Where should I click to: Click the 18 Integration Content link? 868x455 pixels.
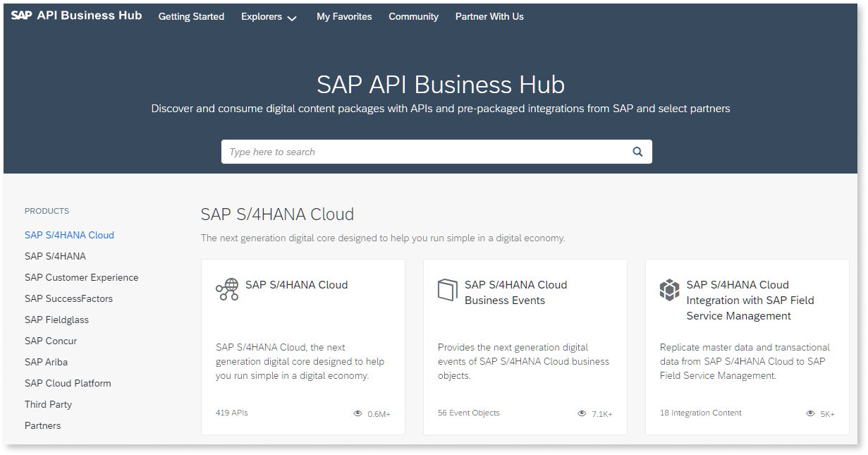click(x=700, y=413)
